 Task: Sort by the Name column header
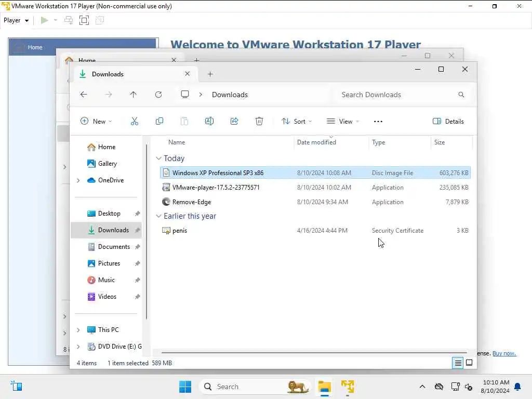(x=225, y=142)
